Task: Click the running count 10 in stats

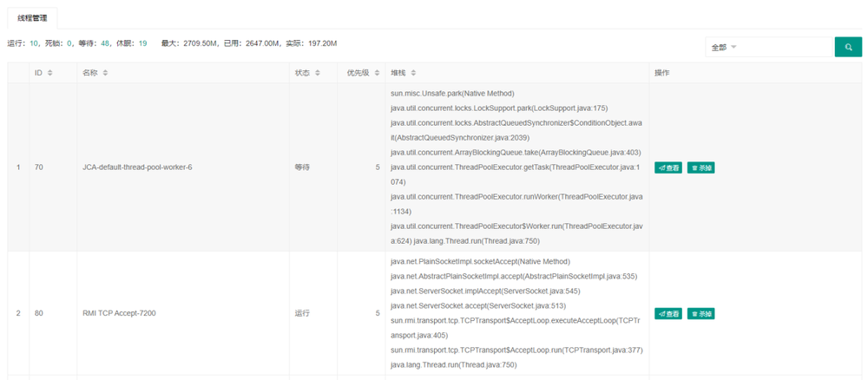Action: [34, 43]
